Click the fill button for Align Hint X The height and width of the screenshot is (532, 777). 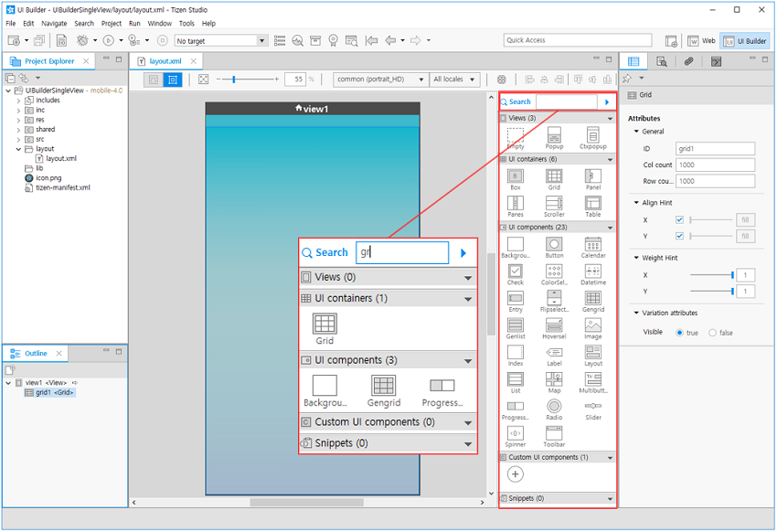tap(746, 220)
